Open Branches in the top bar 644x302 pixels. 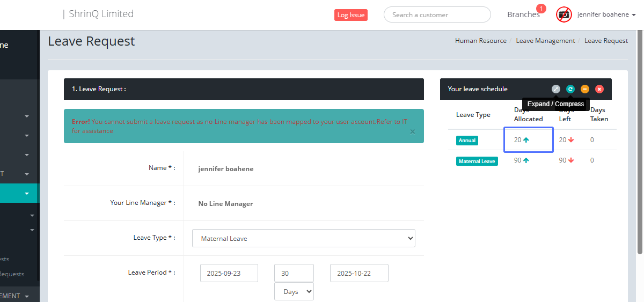(523, 14)
